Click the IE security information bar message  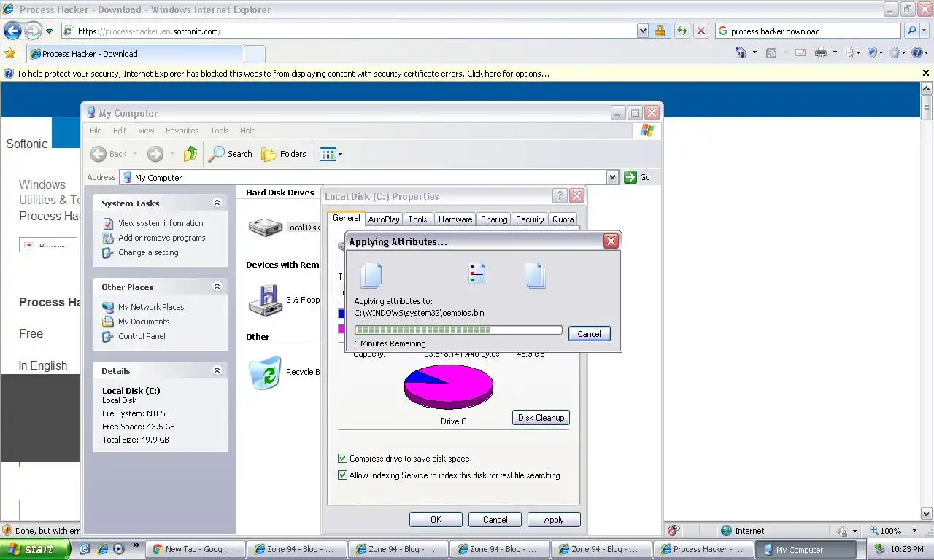[x=283, y=74]
